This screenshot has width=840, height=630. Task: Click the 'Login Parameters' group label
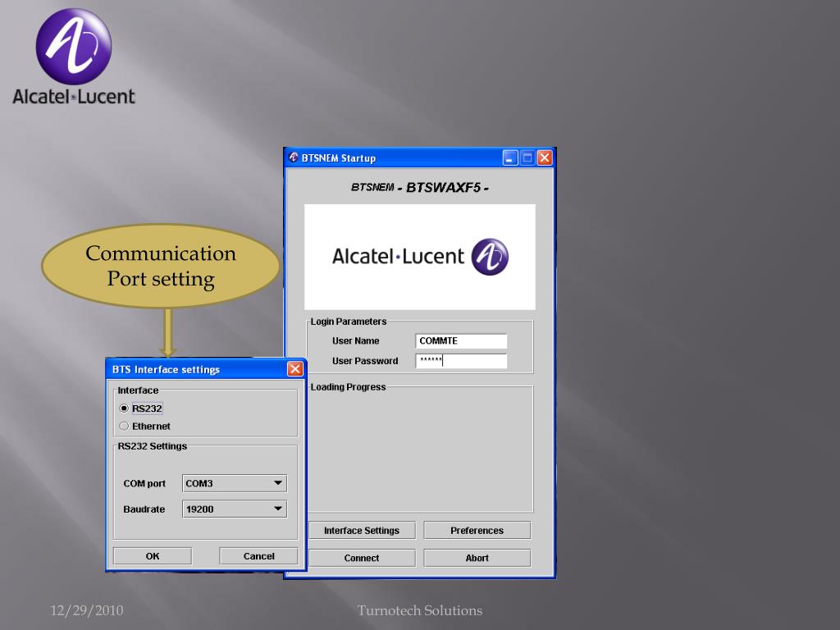[x=348, y=322]
